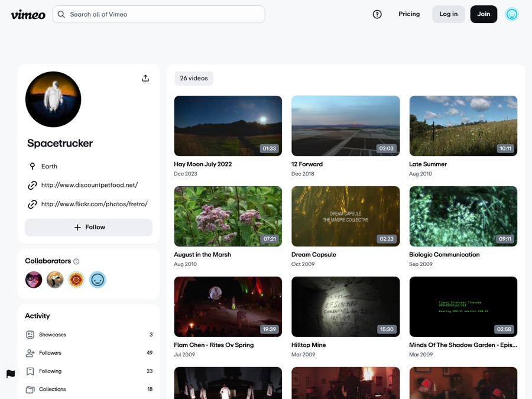
Task: Click the Join button
Action: [484, 14]
